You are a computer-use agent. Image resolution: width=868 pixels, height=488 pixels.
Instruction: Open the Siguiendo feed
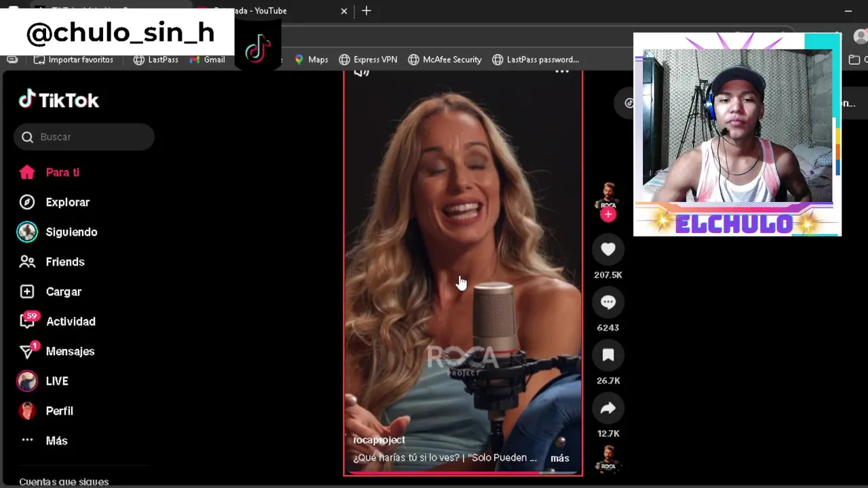71,232
